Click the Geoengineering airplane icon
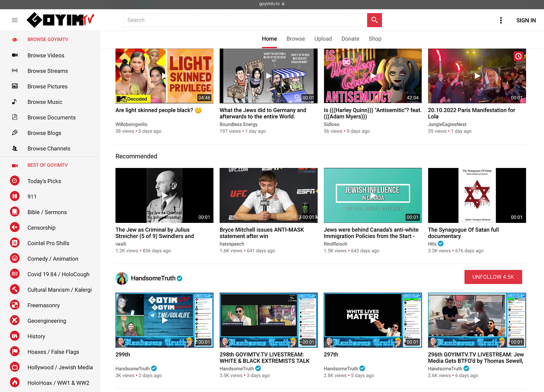 [x=15, y=320]
